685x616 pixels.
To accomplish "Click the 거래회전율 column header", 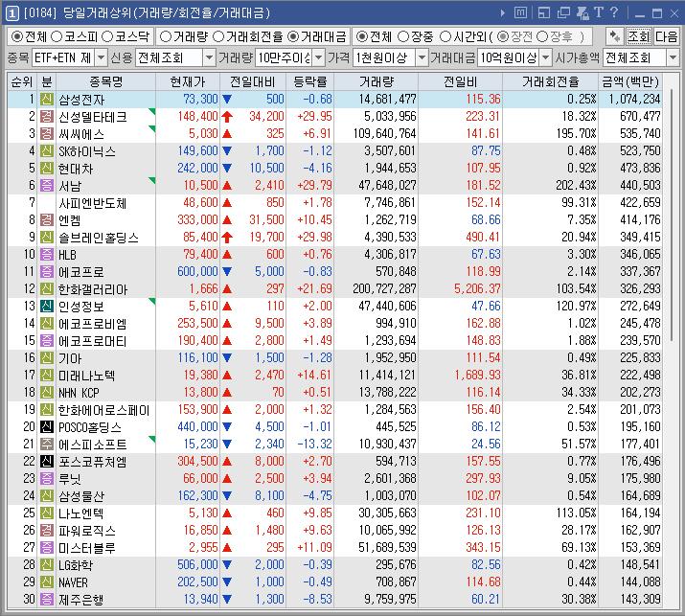I will pos(551,81).
